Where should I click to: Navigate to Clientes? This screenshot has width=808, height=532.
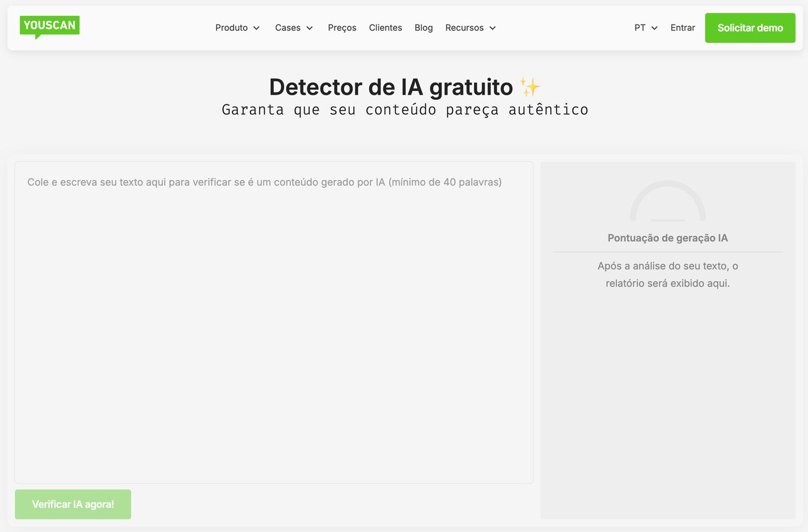click(385, 28)
